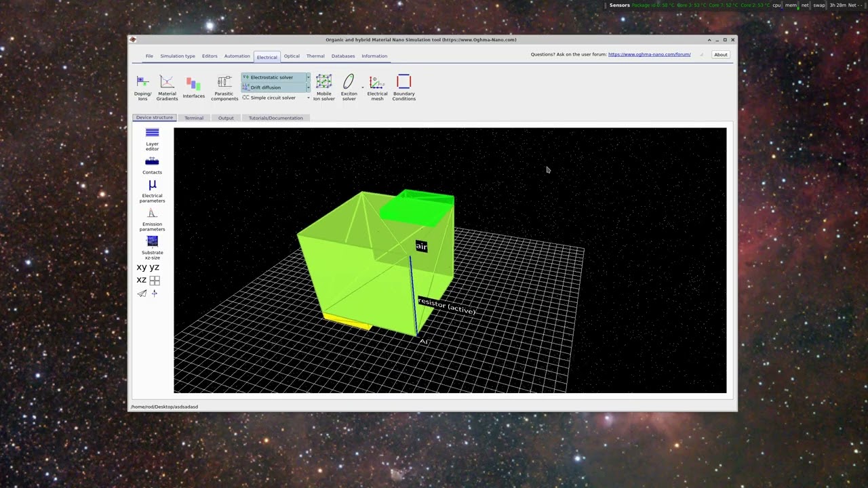Open the Information ribbon tab
Image resolution: width=868 pixels, height=488 pixels.
tap(374, 56)
